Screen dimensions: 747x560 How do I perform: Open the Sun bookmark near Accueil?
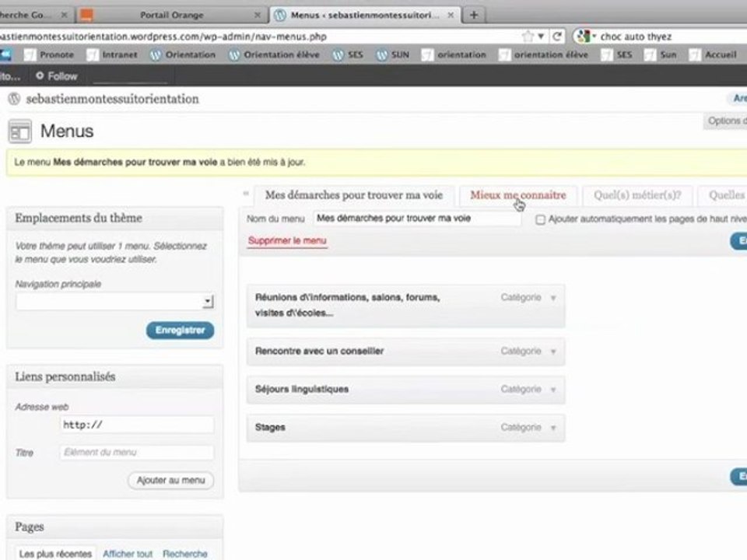click(x=661, y=54)
